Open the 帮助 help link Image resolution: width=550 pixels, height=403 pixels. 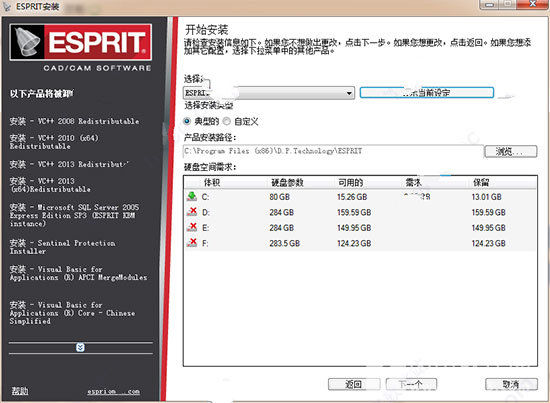[20, 391]
